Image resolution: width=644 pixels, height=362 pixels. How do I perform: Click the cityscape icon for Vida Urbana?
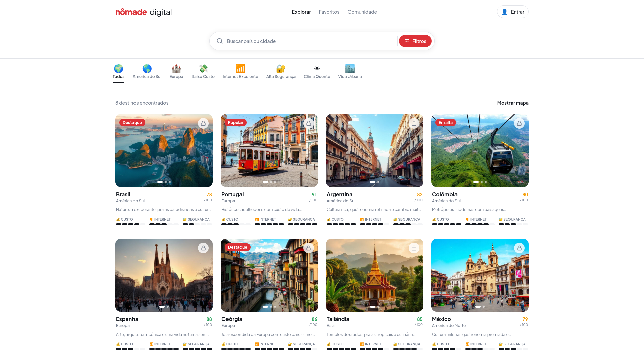click(350, 69)
